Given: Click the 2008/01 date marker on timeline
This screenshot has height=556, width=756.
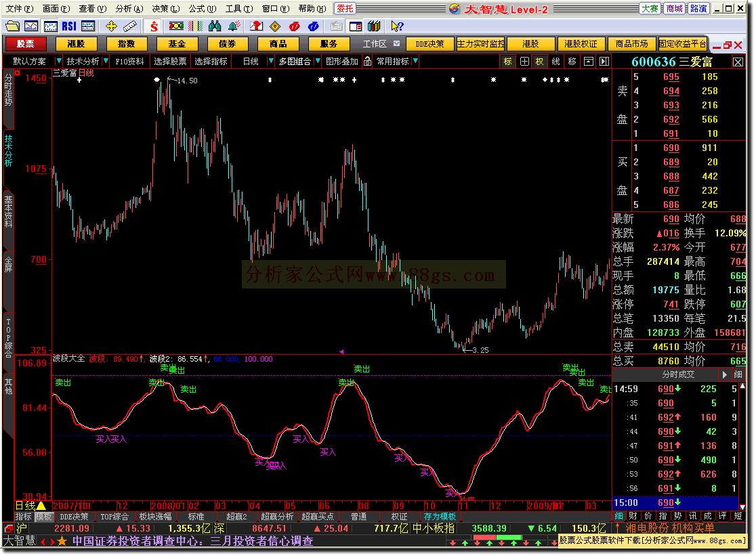Looking at the screenshot, I should [168, 506].
